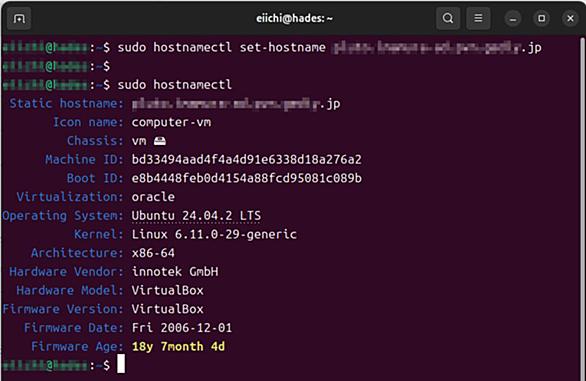Click the set-hostname command line

tap(272, 48)
